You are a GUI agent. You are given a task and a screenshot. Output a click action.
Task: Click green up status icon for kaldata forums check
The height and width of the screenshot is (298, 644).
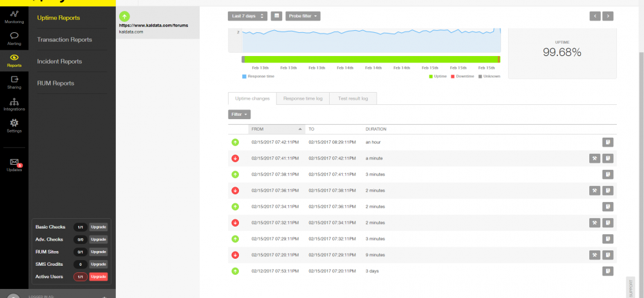(x=124, y=17)
